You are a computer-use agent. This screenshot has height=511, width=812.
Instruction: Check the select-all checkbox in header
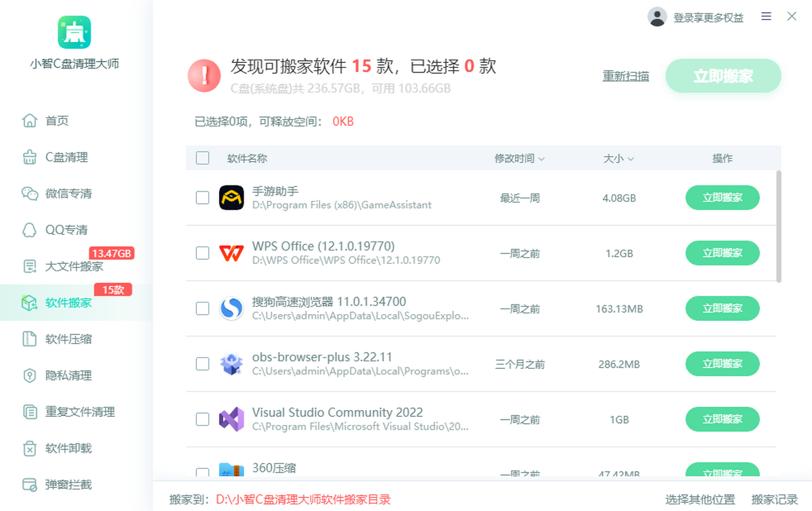tap(202, 158)
